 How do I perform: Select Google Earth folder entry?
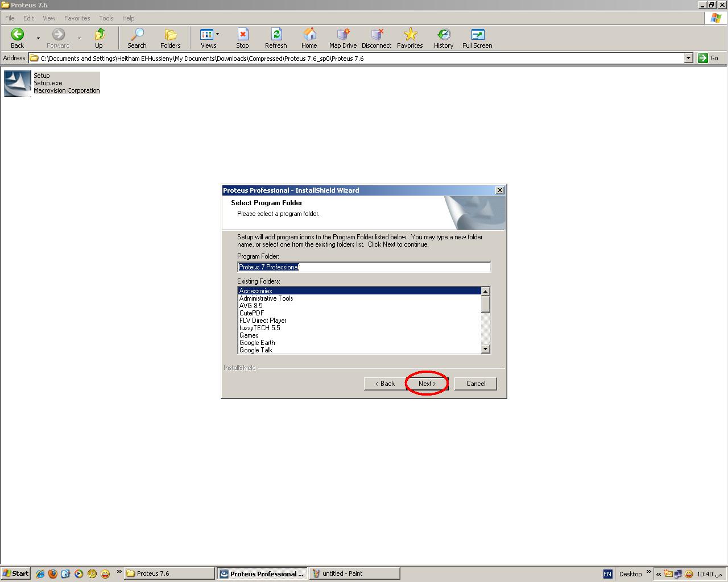tap(359, 342)
